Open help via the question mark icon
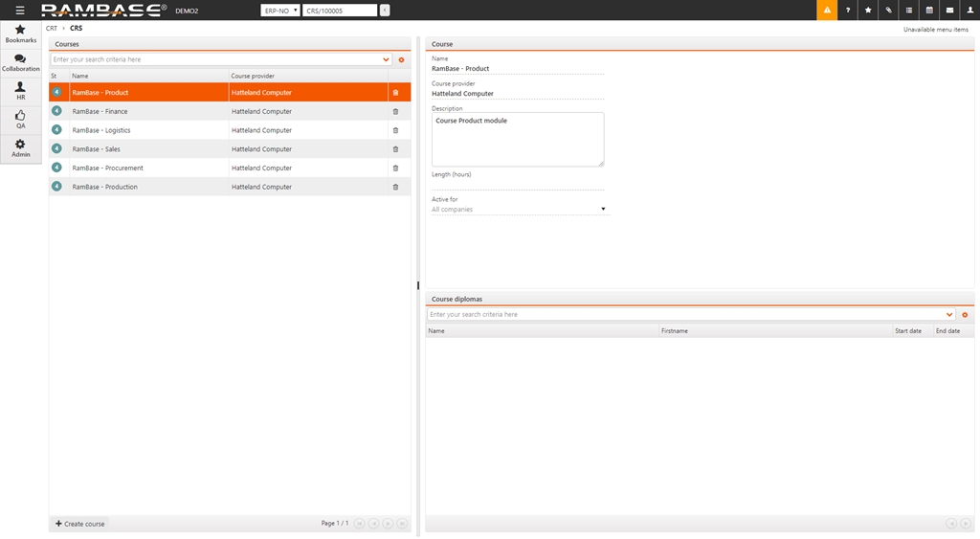 pyautogui.click(x=848, y=11)
